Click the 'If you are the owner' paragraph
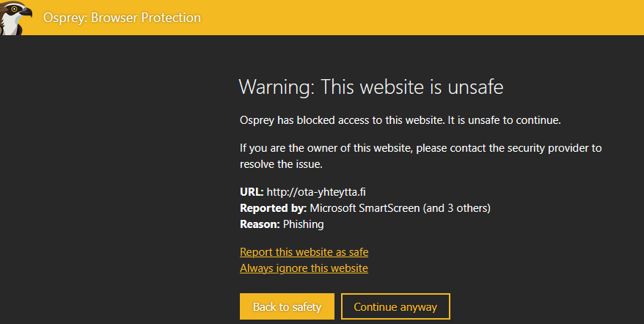This screenshot has height=324, width=644. click(420, 155)
